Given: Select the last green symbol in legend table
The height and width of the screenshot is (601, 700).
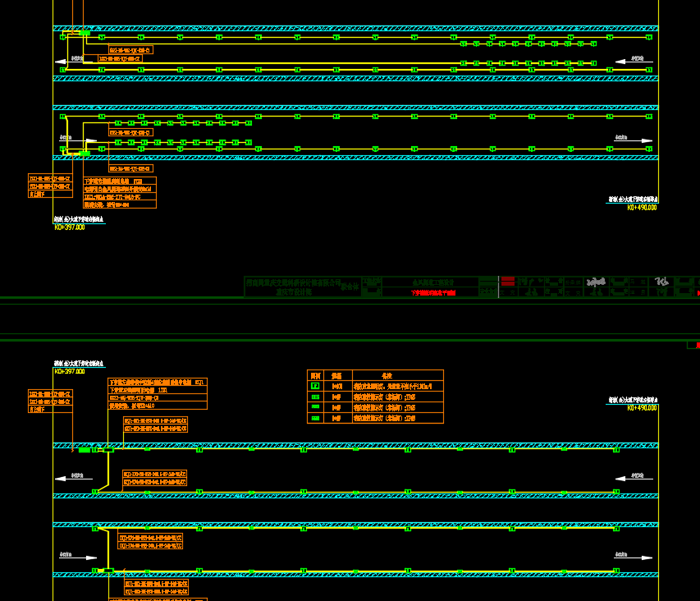Looking at the screenshot, I should point(315,418).
